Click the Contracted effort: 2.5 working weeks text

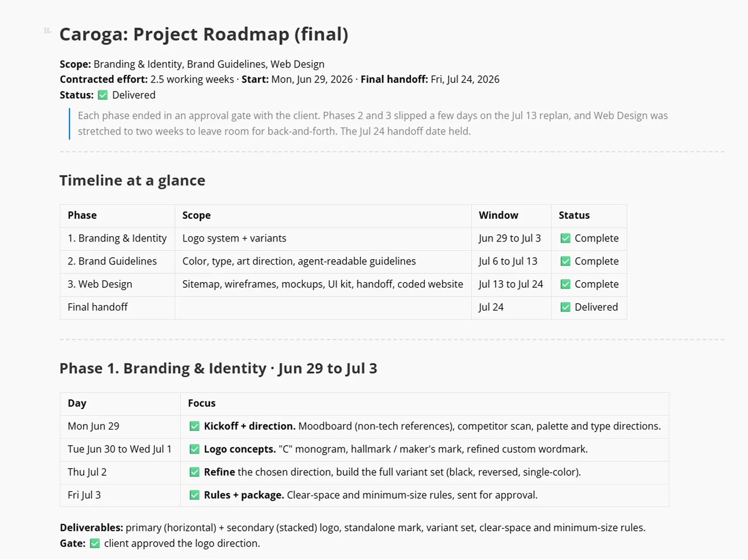[x=147, y=79]
